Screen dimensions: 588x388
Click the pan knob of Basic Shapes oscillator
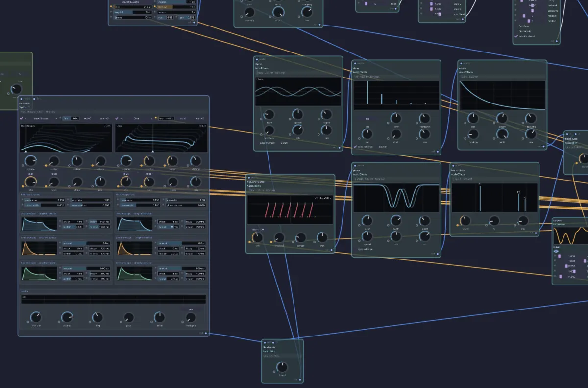click(x=100, y=182)
